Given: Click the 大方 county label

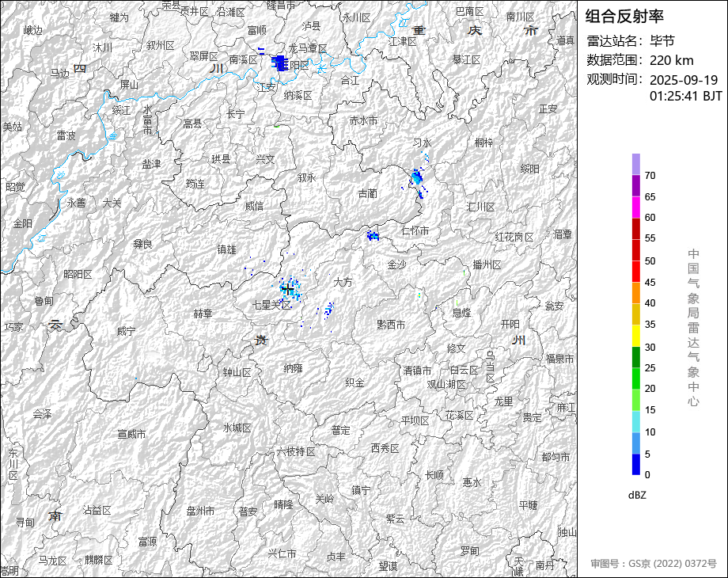Looking at the screenshot, I should pyautogui.click(x=343, y=282).
